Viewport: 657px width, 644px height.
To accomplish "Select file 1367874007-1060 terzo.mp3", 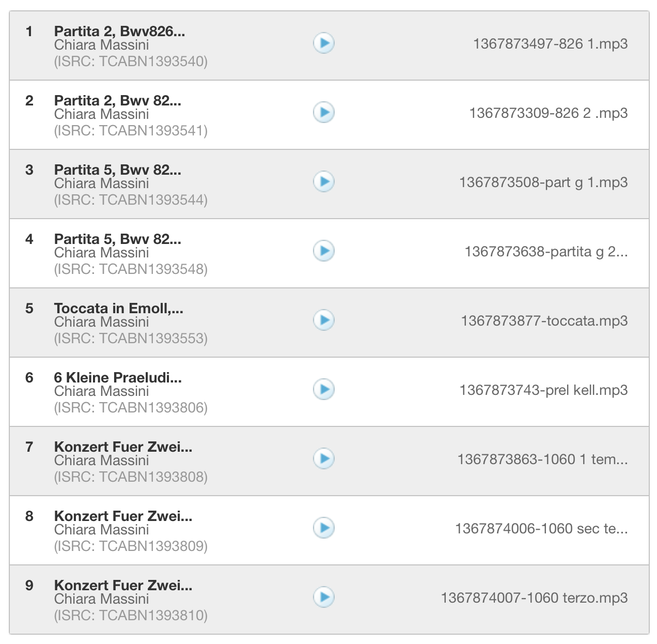I will pyautogui.click(x=534, y=598).
